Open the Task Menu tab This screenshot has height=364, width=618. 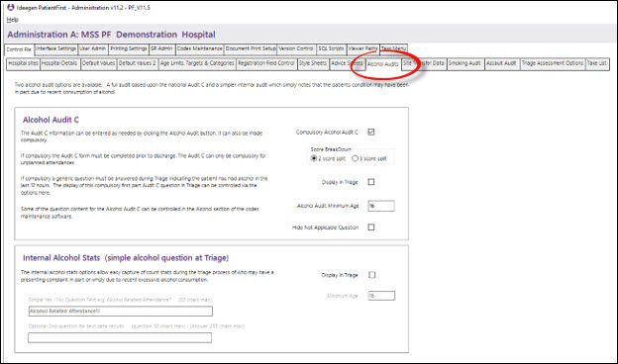click(394, 48)
